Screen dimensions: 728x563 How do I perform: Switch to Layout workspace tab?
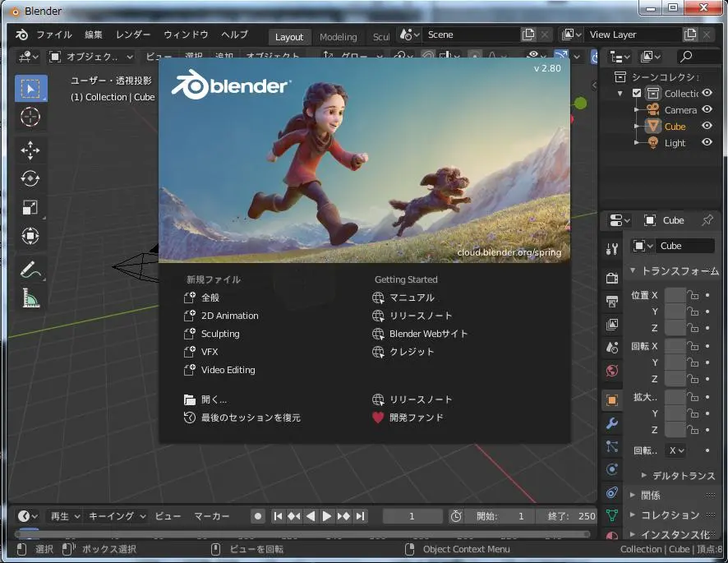pyautogui.click(x=288, y=37)
